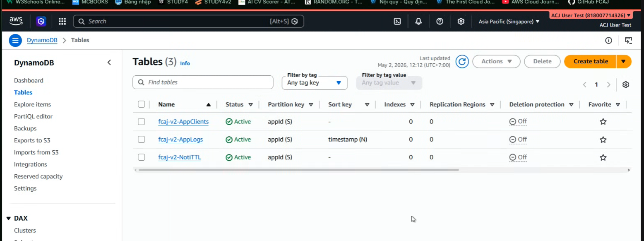The width and height of the screenshot is (644, 241).
Task: Open the top bar settings gear
Action: pyautogui.click(x=461, y=22)
